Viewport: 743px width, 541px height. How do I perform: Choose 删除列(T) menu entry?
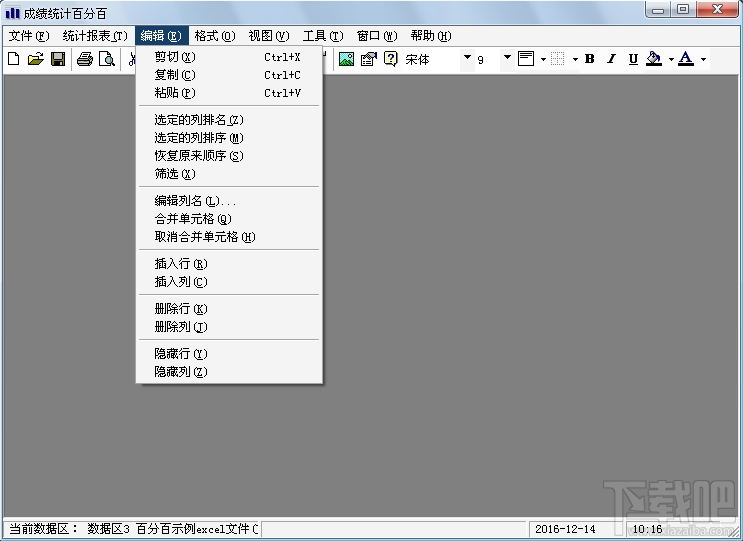pyautogui.click(x=229, y=327)
